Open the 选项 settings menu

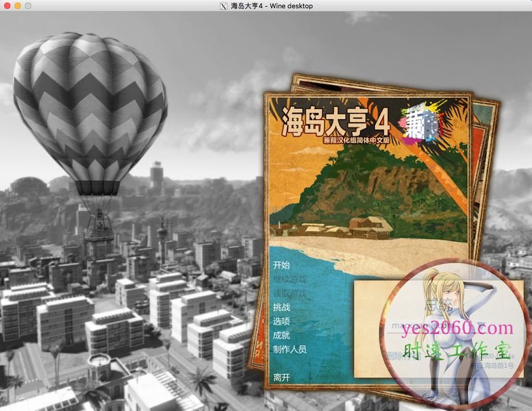click(x=281, y=321)
